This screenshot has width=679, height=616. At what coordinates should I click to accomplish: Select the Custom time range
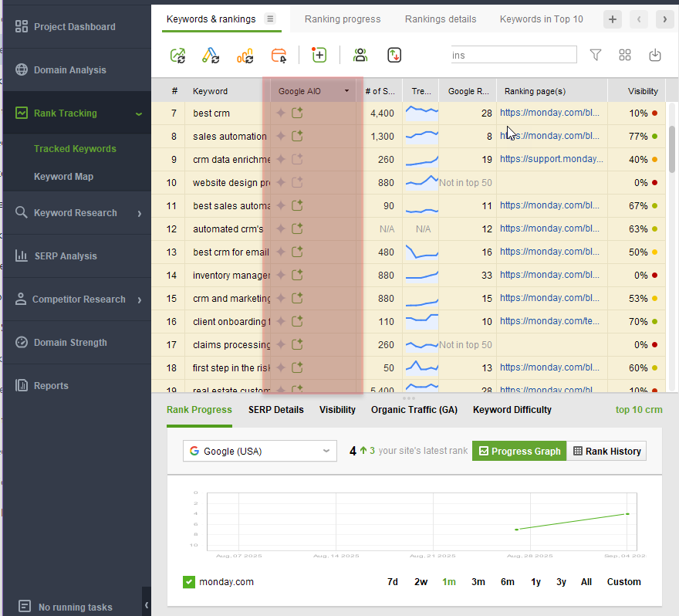point(623,582)
